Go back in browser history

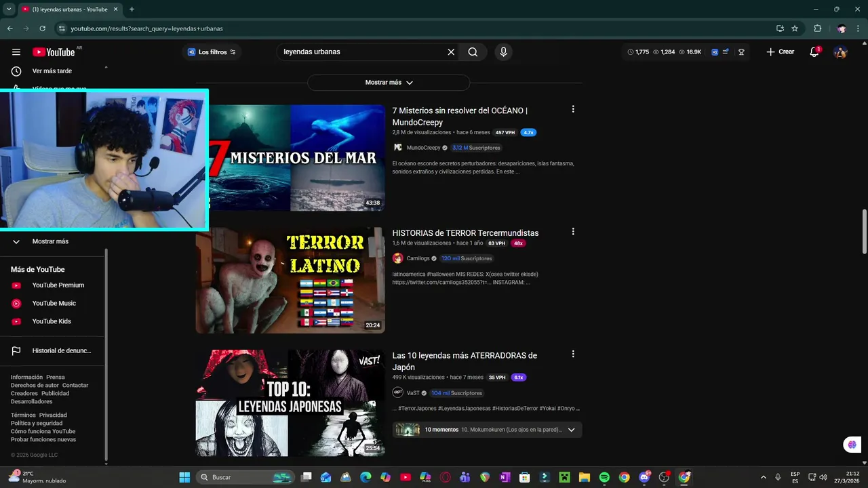(x=10, y=28)
